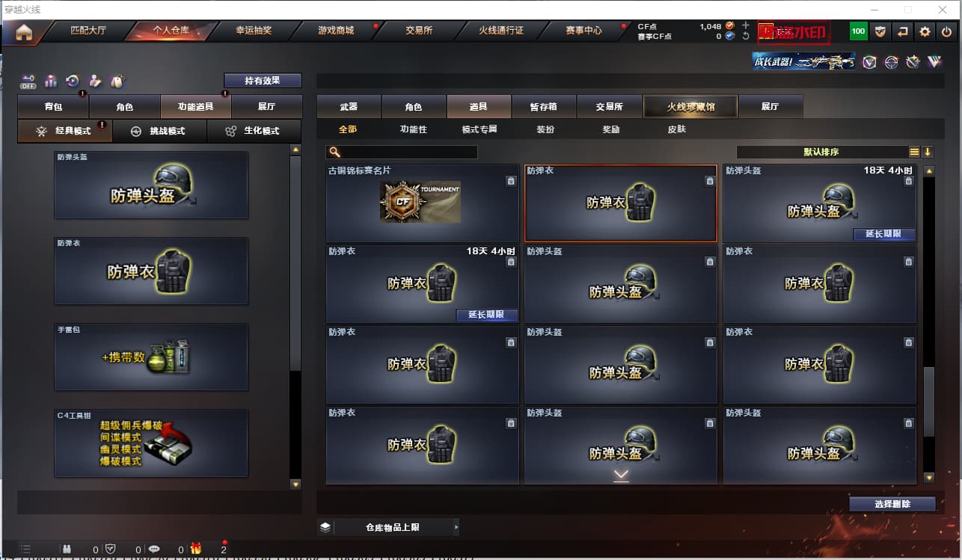Expand the item list with down chevron
The height and width of the screenshot is (560, 962).
coord(621,475)
